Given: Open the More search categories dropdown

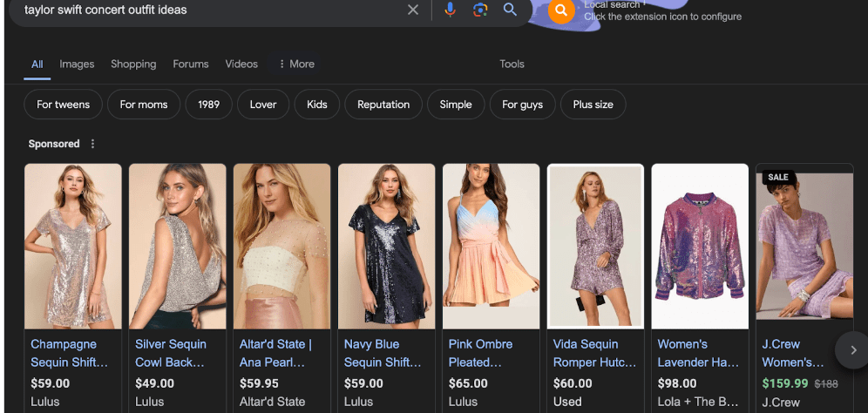Looking at the screenshot, I should click(296, 64).
